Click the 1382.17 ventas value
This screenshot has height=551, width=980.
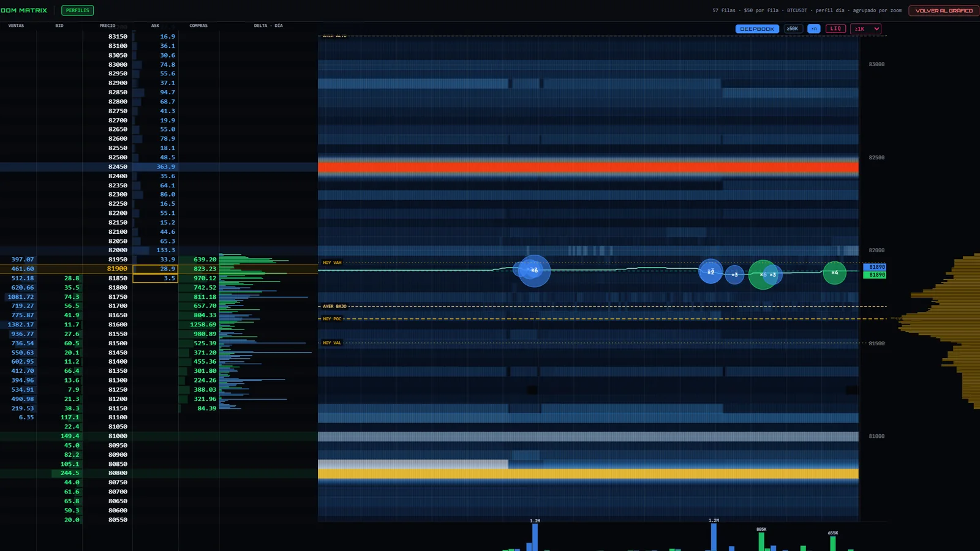21,324
